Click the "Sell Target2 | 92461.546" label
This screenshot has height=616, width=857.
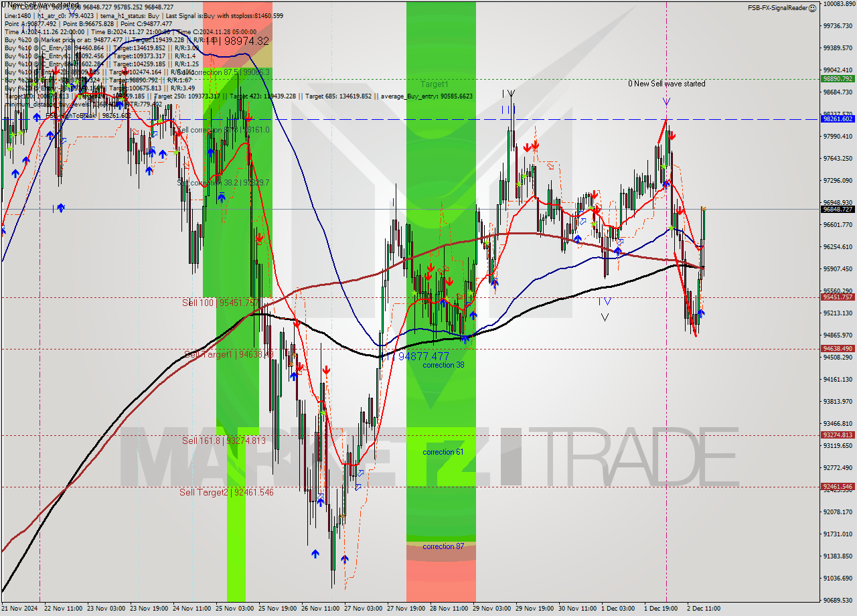226,492
